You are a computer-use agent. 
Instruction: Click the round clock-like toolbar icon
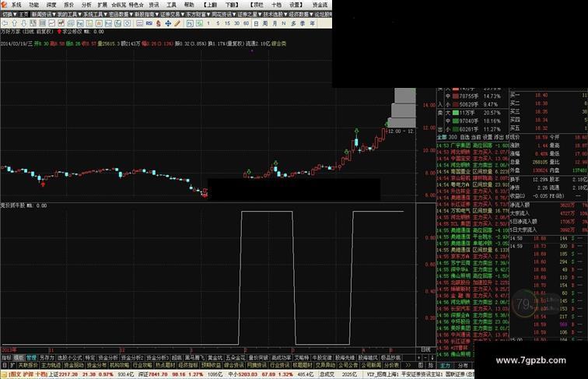point(127,23)
